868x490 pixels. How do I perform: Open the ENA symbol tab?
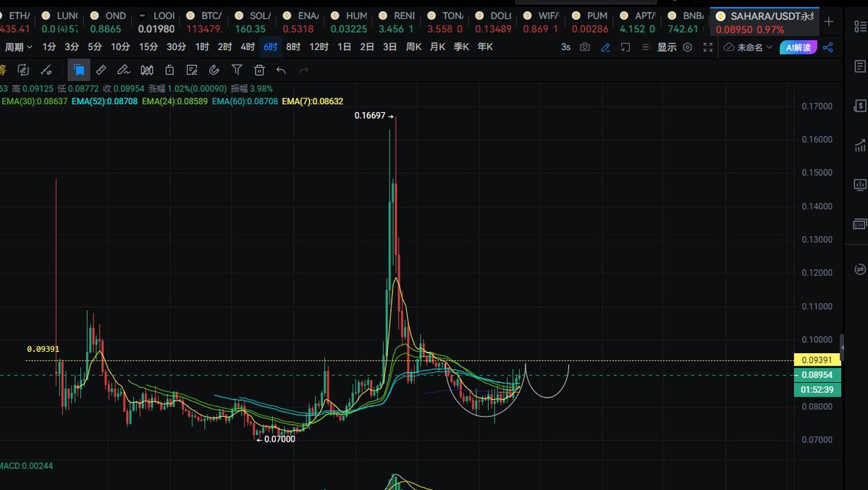pos(300,22)
